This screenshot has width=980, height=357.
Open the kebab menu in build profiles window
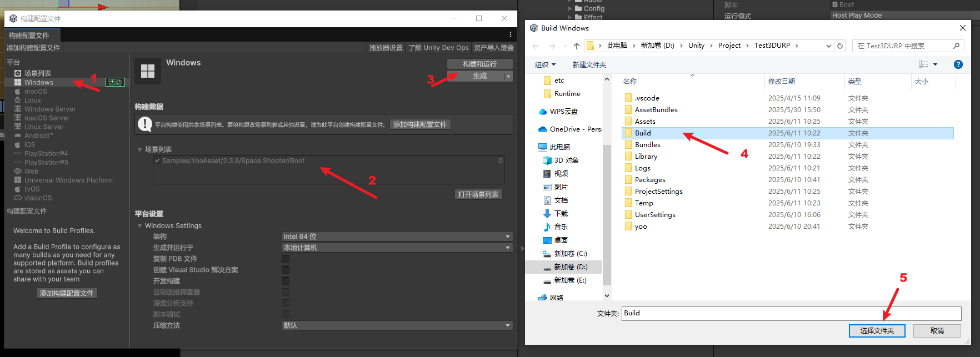point(511,34)
